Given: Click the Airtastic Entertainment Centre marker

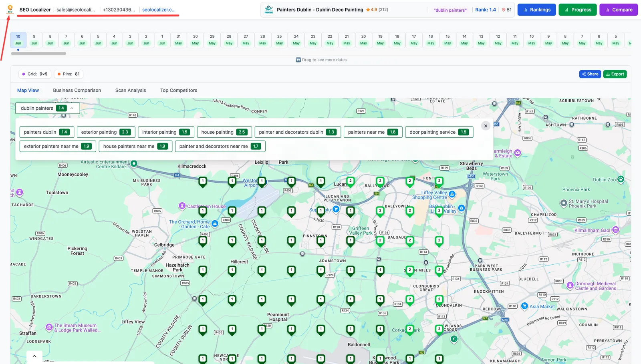Looking at the screenshot, I should [x=134, y=163].
